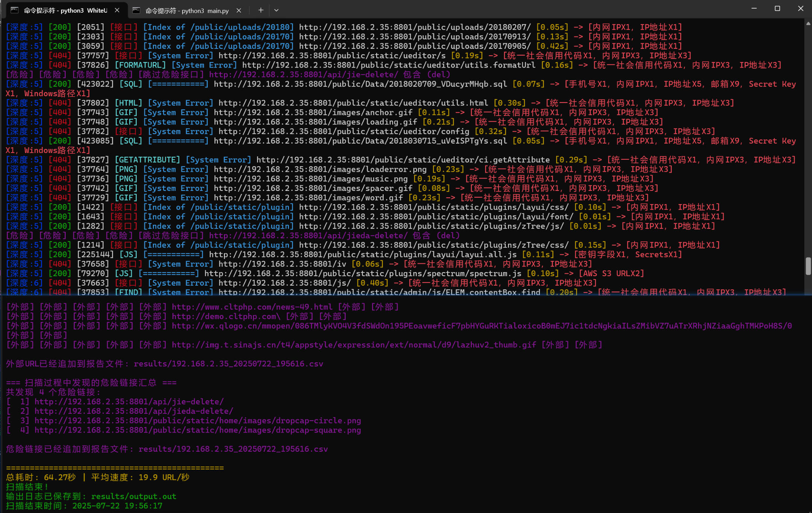This screenshot has width=812, height=513.
Task: Click the command prompt icon on the WhiteU tab
Action: 15,10
